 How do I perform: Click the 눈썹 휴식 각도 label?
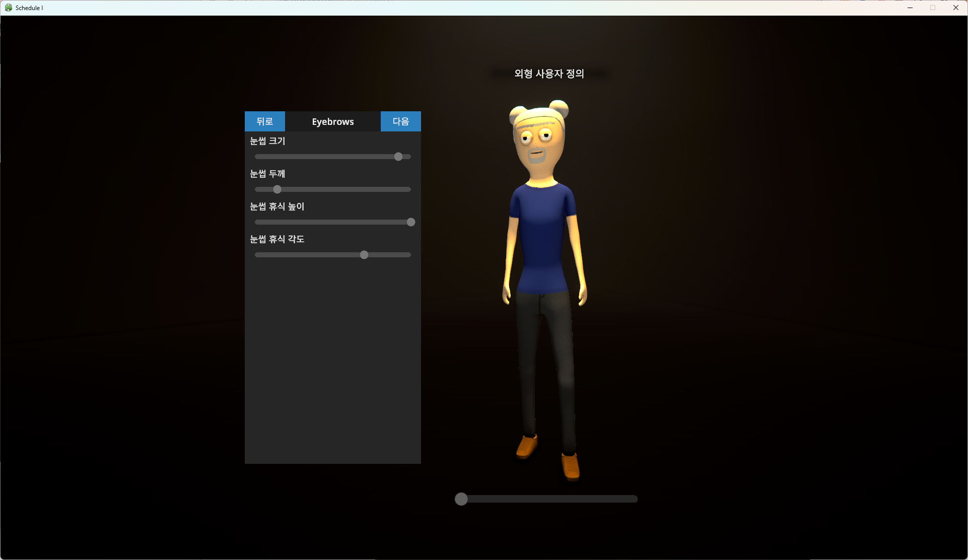point(277,239)
